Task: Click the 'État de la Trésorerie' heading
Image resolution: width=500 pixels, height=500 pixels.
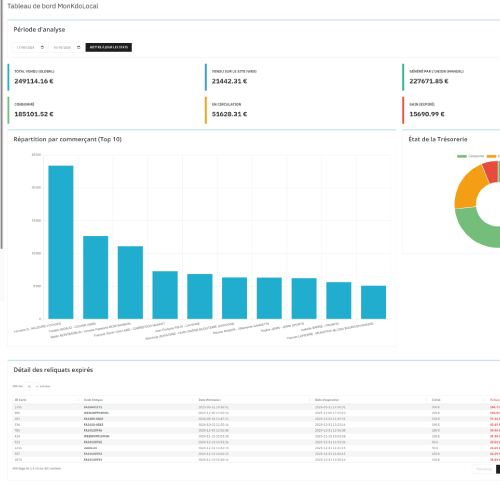Action: (x=438, y=139)
